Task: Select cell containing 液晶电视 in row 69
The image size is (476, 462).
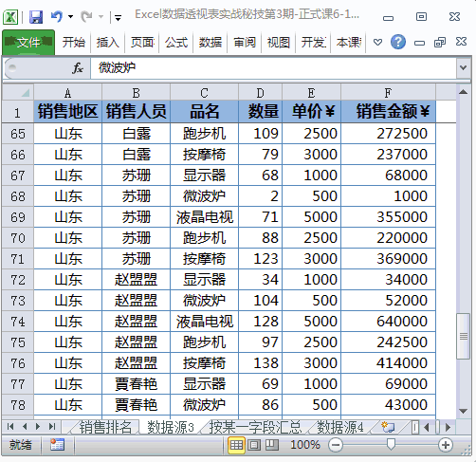Action: point(205,217)
